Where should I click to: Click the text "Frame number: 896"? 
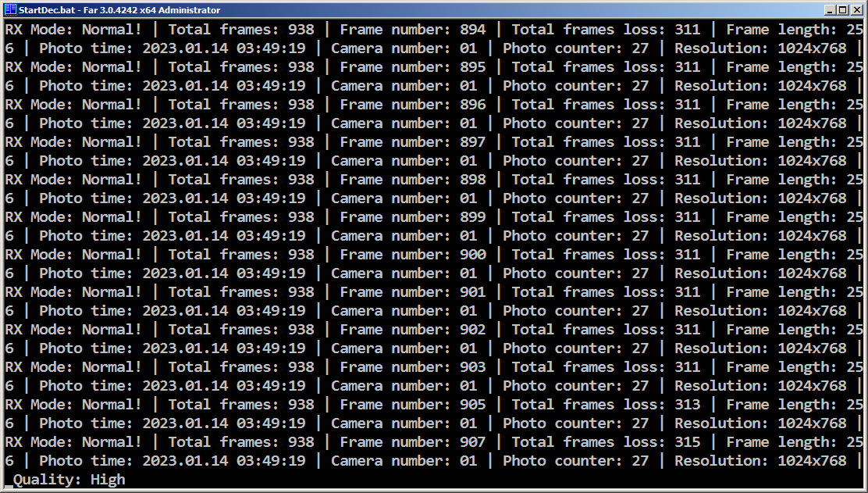(x=412, y=104)
